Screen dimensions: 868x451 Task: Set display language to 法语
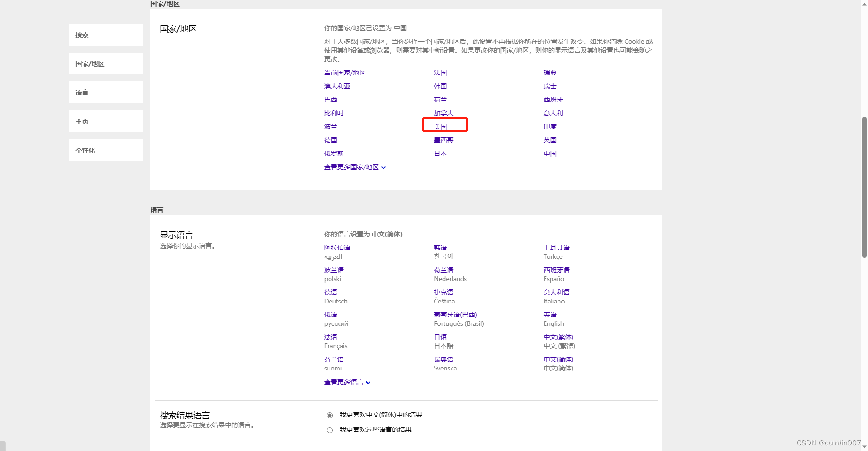click(x=331, y=337)
